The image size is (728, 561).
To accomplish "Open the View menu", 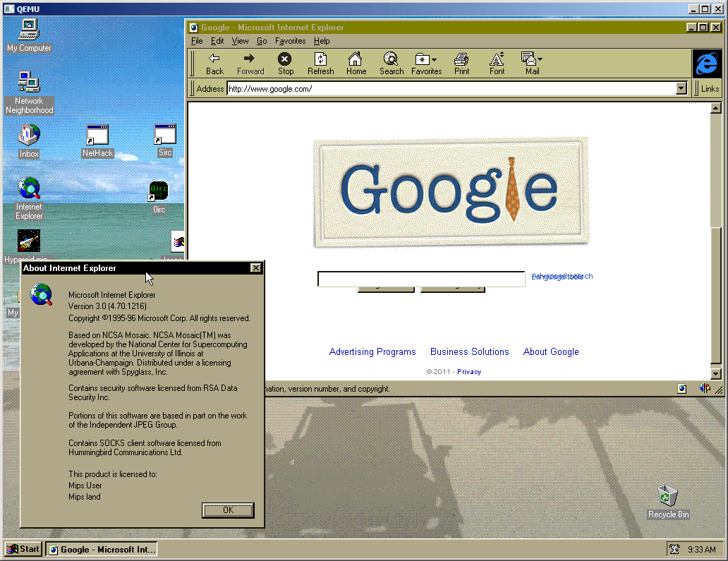I will pos(240,41).
